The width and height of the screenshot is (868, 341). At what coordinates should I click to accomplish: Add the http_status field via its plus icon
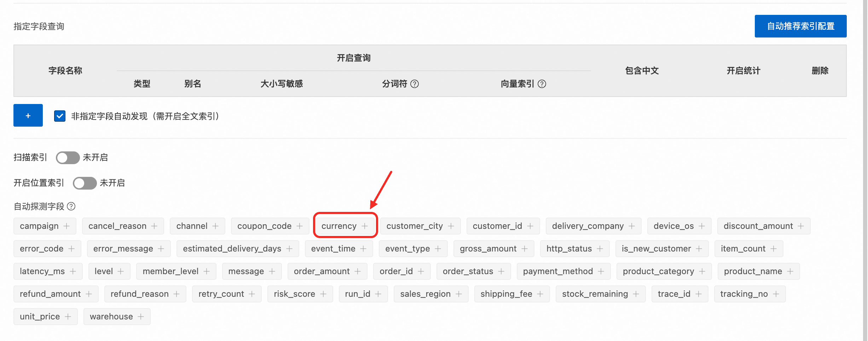[600, 249]
